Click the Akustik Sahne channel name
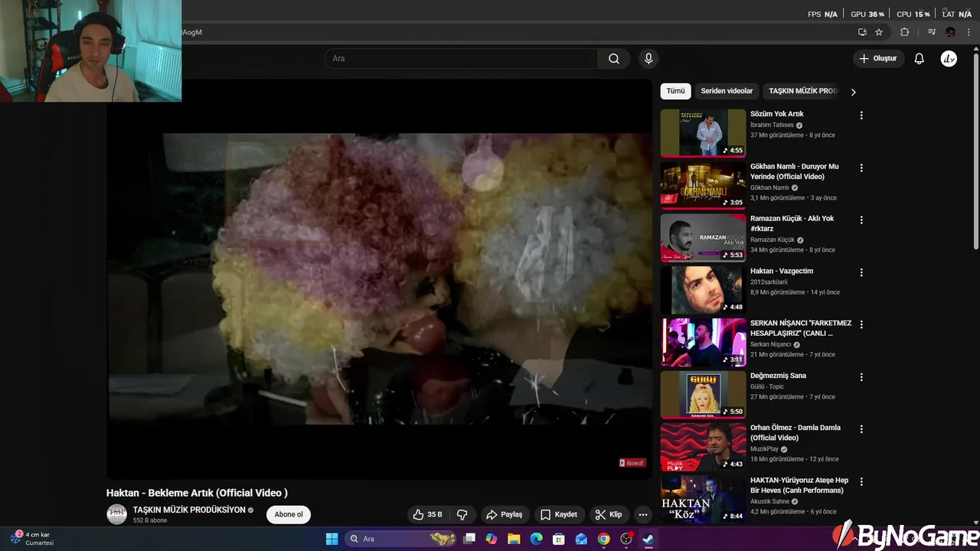Image resolution: width=980 pixels, height=551 pixels. click(772, 501)
